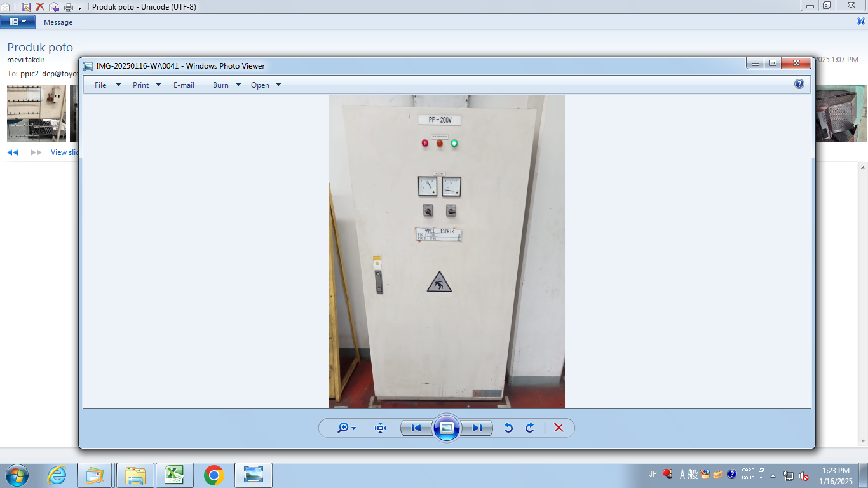This screenshot has width=868, height=488.
Task: Expand the File dropdown arrow
Action: (x=118, y=85)
